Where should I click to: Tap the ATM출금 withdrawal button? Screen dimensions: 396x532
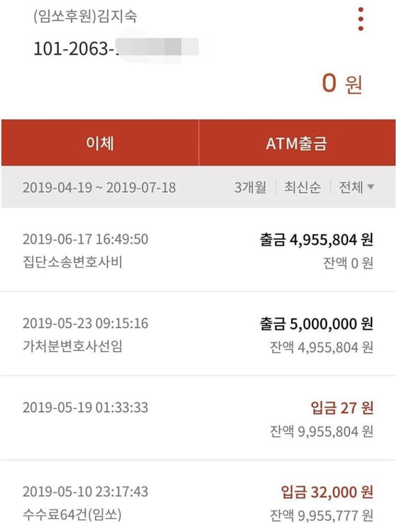pyautogui.click(x=297, y=142)
